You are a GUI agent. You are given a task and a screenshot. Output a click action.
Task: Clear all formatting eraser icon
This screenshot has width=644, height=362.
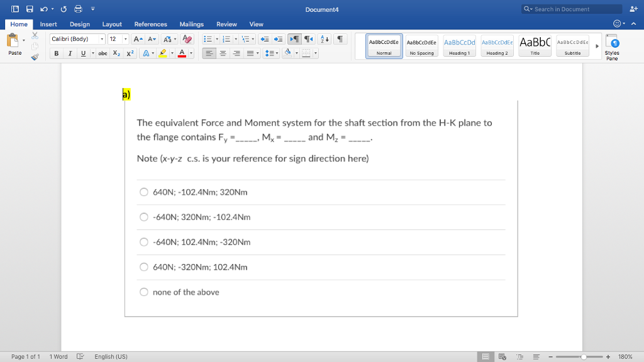point(187,39)
